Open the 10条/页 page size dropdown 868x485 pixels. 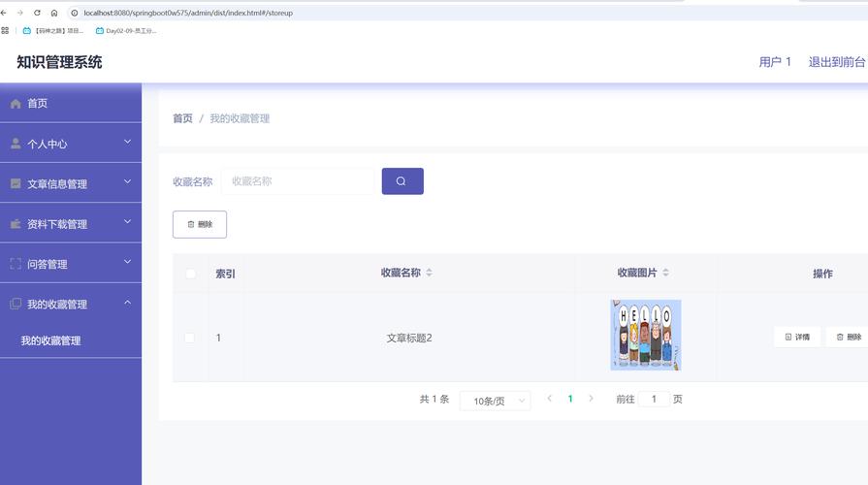(x=495, y=401)
